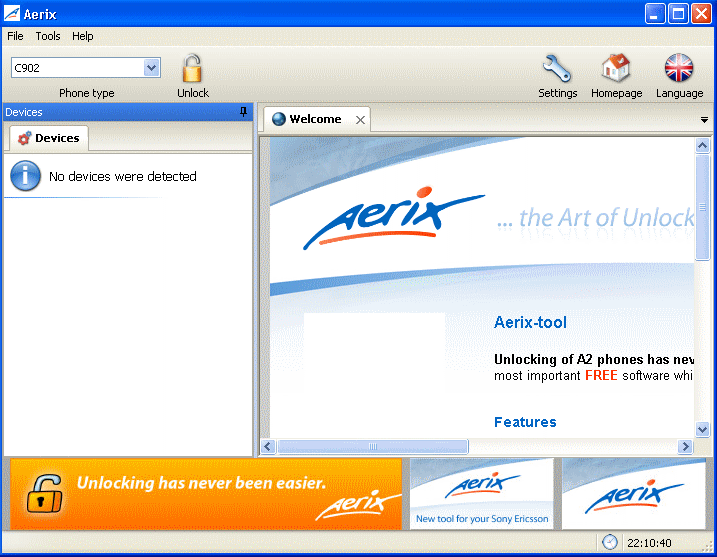Click the globe icon on Welcome tab
Viewport: 717px width, 557px height.
(278, 119)
